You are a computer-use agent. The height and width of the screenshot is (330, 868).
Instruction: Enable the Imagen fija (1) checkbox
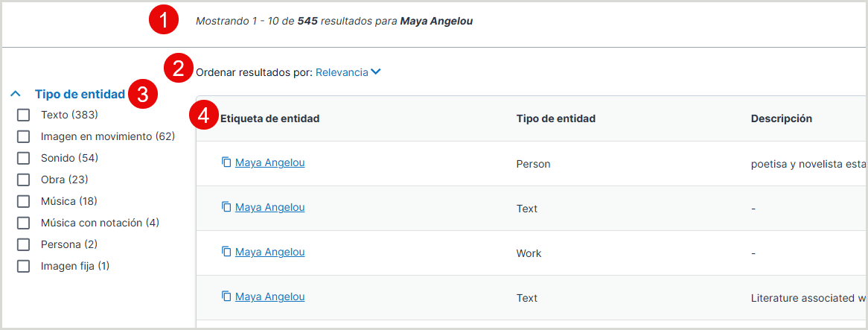tap(23, 266)
